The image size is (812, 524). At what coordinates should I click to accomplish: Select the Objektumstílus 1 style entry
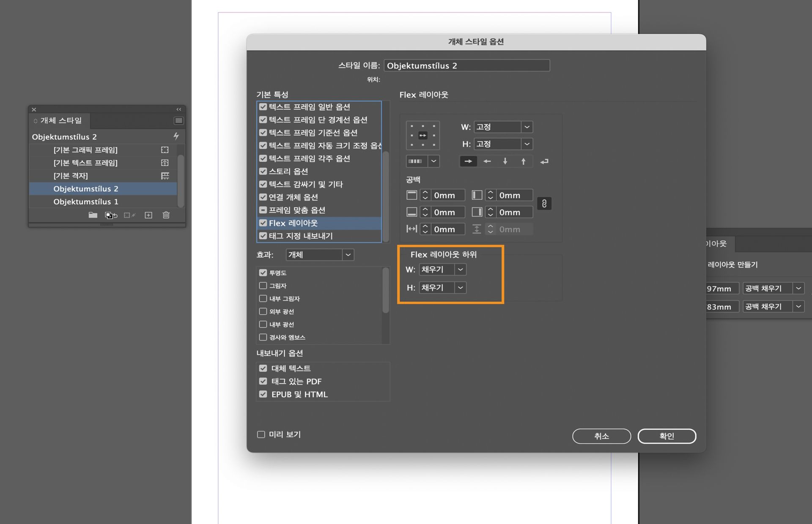(86, 202)
